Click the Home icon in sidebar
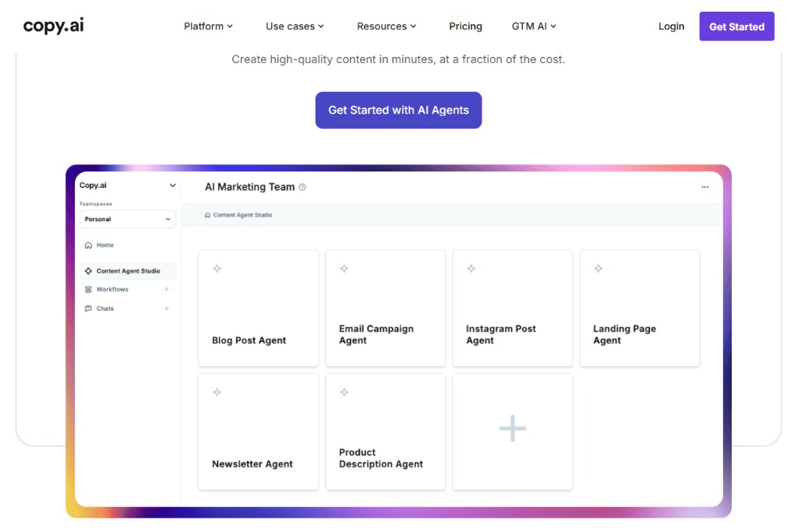This screenshot has width=798, height=532. click(88, 245)
